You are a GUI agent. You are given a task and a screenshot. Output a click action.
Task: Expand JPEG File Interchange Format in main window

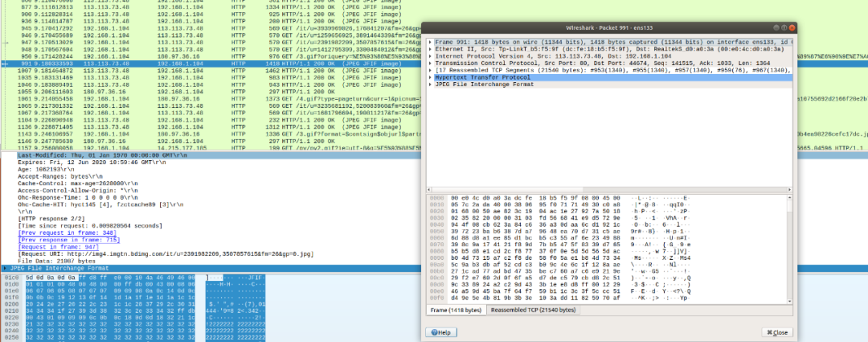pos(6,268)
